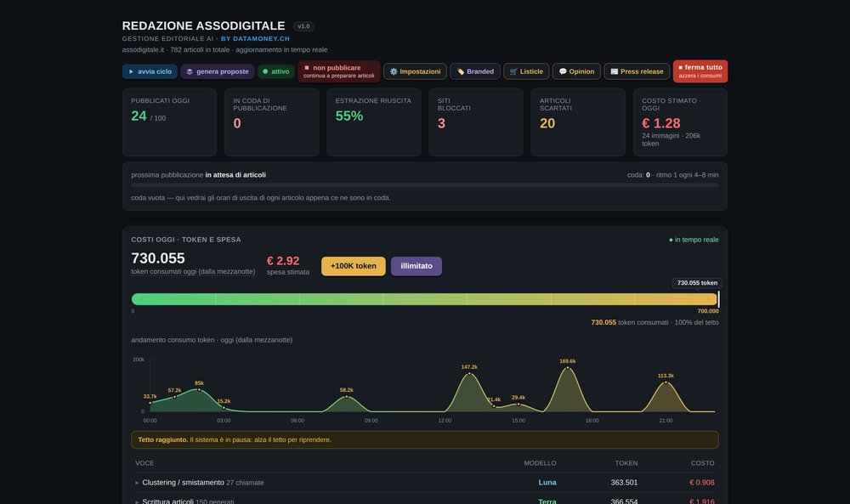Click the MODELLO column header
This screenshot has width=850, height=504.
tap(540, 463)
